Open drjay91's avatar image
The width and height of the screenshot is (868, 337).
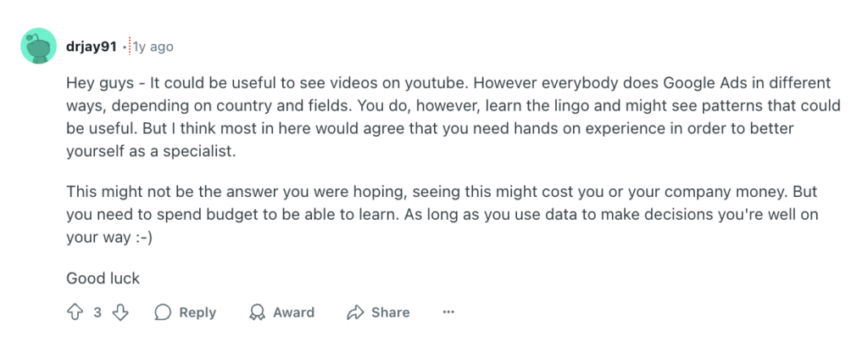click(x=39, y=46)
